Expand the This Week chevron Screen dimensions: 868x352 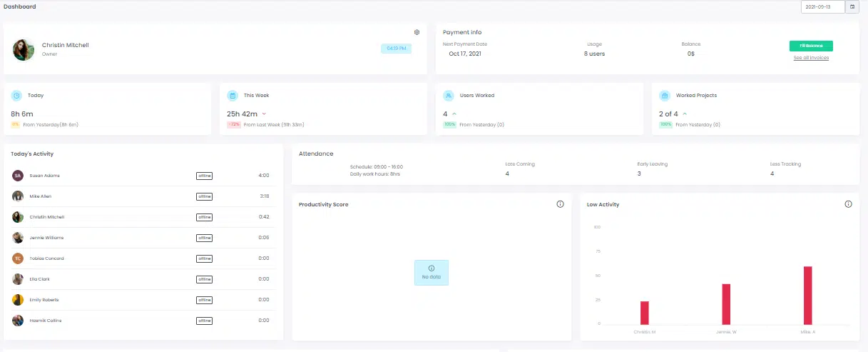264,114
